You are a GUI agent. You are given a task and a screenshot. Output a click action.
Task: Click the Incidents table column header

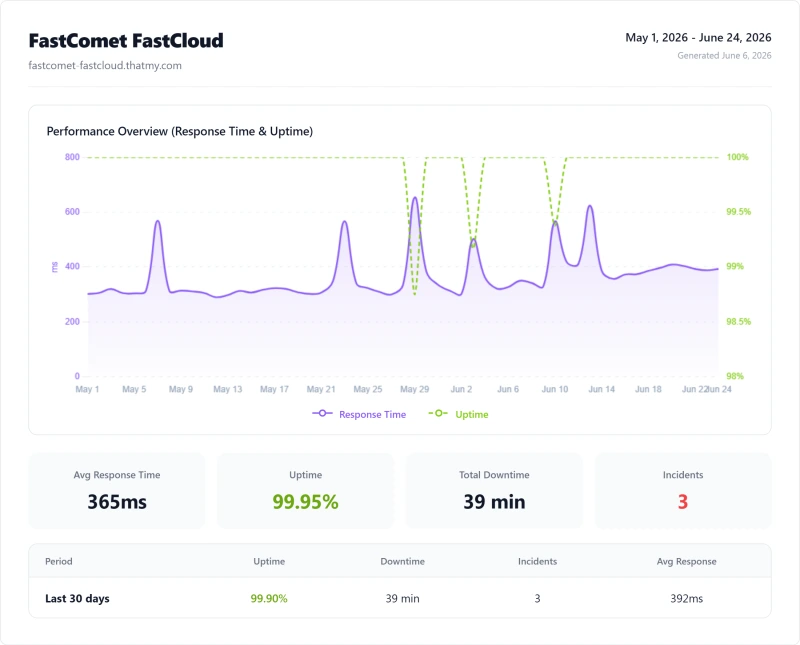coord(537,561)
